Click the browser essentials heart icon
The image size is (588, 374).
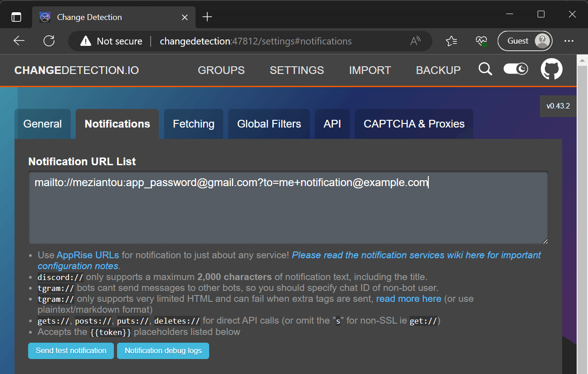[481, 41]
